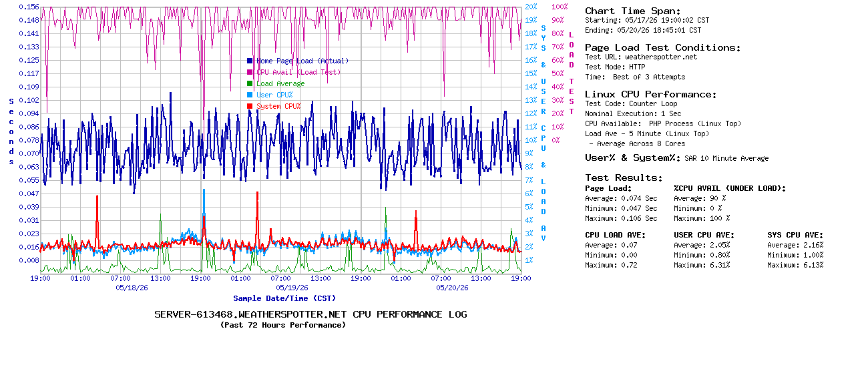Viewport: 868px width, 367px height.
Task: Click the green Load Average legend swatch
Action: (250, 83)
